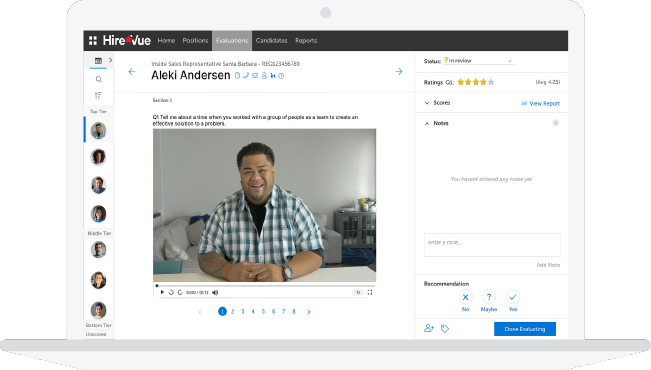Choose the No recommendation
This screenshot has height=370, width=651.
pyautogui.click(x=465, y=297)
